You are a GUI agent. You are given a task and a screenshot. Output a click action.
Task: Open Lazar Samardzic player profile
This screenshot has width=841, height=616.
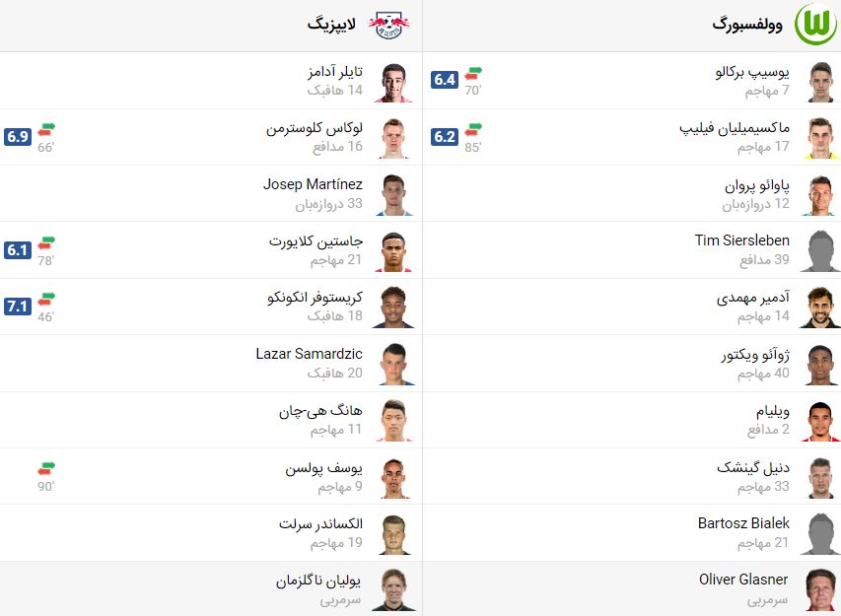309,354
